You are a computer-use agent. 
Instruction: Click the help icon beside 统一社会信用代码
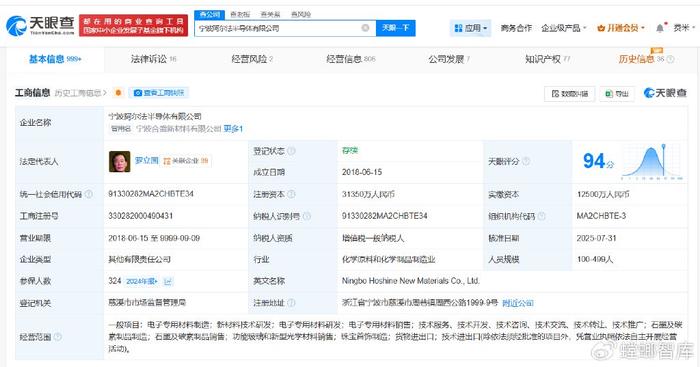tap(89, 194)
